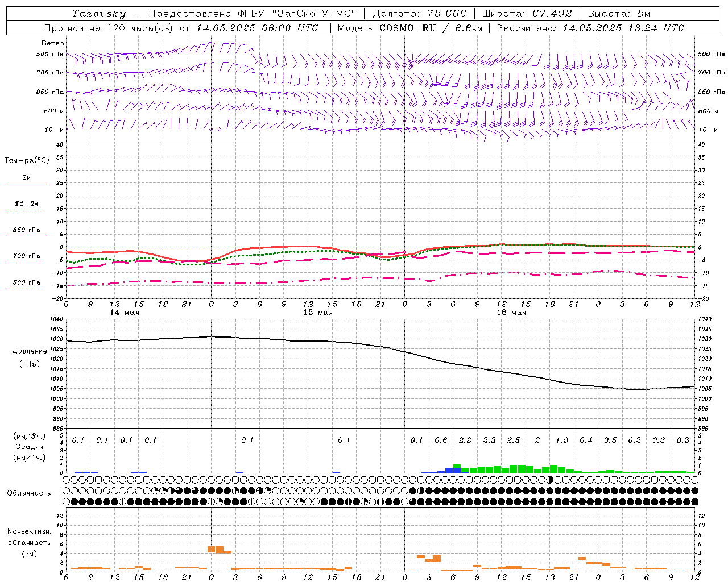
Task: Select the (гПа) pressure unit label
Action: point(30,364)
